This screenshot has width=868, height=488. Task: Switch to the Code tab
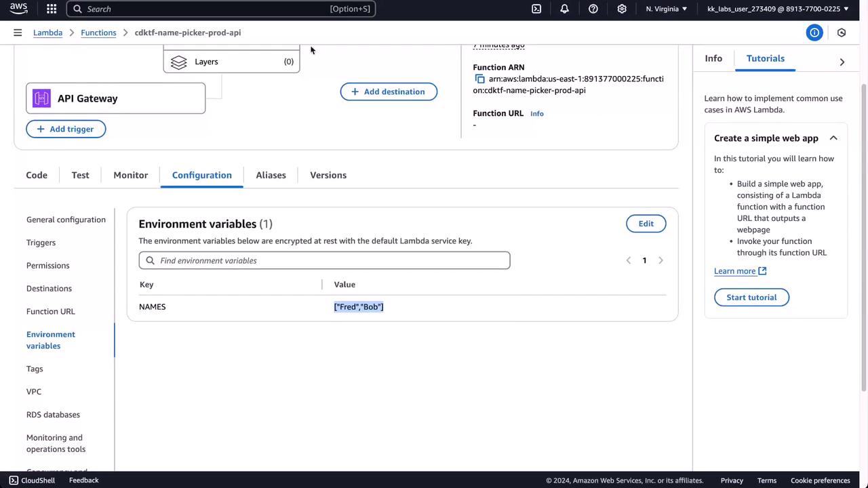[37, 175]
